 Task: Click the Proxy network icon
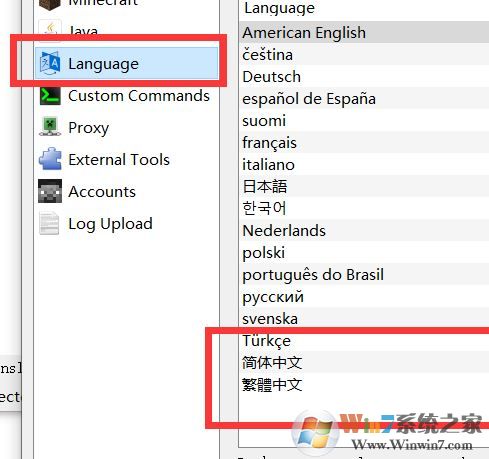50,127
